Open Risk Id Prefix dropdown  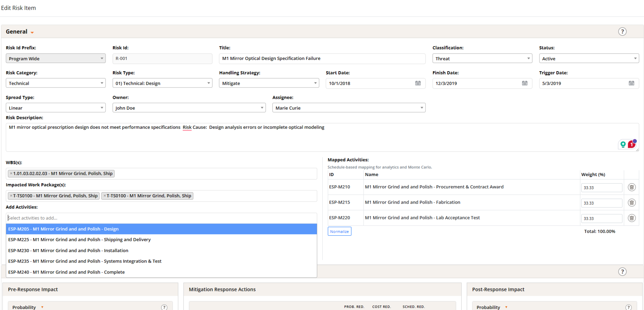coord(55,58)
